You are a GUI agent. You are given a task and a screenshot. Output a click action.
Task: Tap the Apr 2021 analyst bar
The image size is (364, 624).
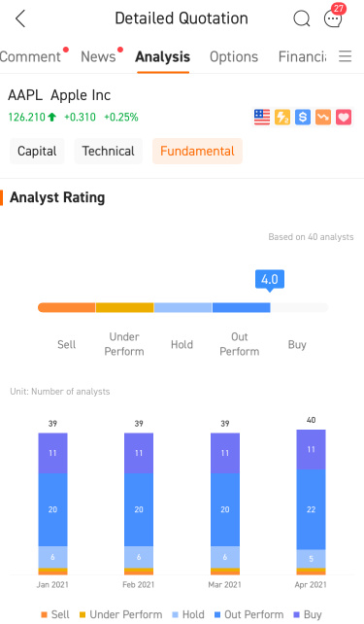[311, 503]
